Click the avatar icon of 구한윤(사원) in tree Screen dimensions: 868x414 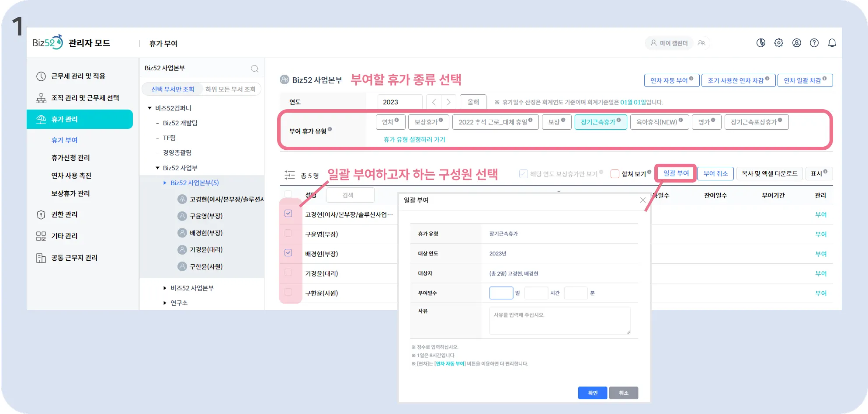coord(182,266)
